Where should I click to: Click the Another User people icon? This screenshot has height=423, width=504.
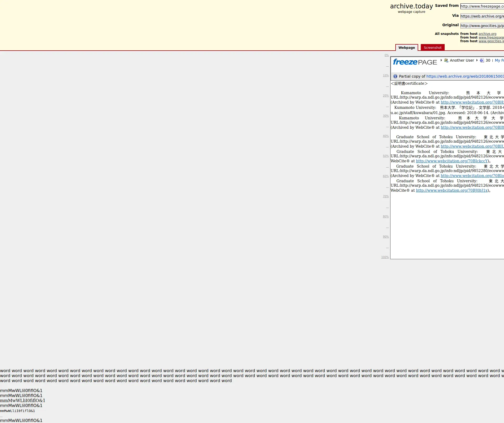(446, 60)
